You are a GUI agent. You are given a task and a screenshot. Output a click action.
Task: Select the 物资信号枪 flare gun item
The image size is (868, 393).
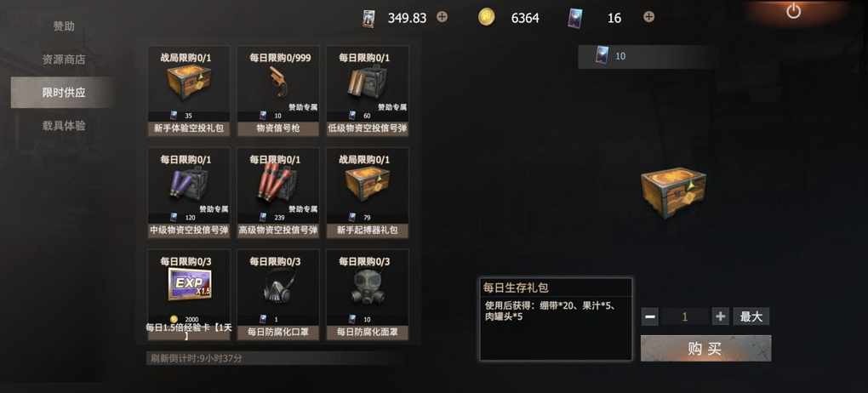(278, 91)
